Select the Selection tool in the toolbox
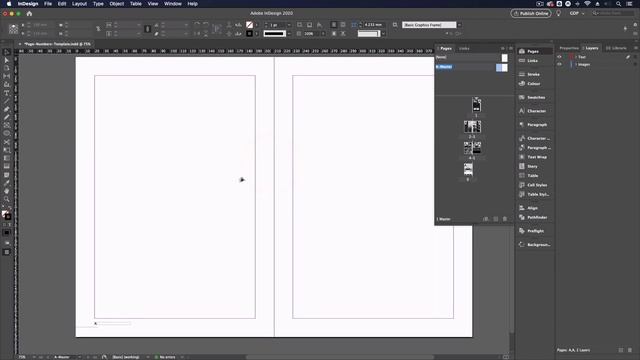Viewport: 640px width, 360px height. pyautogui.click(x=7, y=52)
